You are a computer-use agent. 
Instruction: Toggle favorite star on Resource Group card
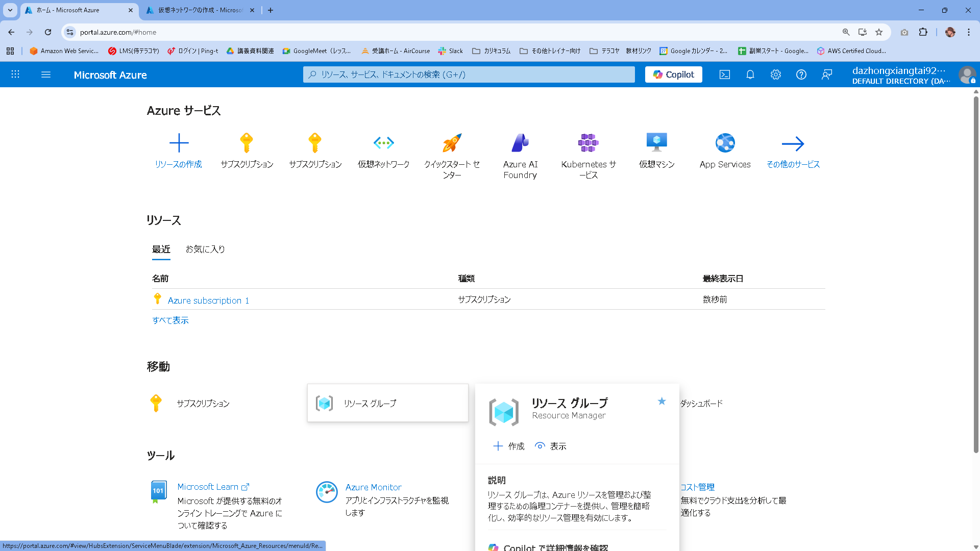click(x=661, y=402)
